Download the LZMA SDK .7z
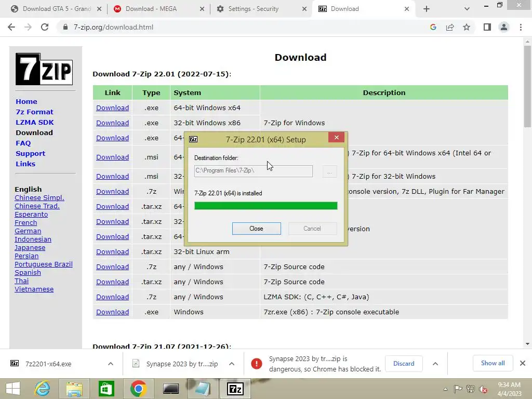This screenshot has width=532, height=399. click(x=112, y=297)
